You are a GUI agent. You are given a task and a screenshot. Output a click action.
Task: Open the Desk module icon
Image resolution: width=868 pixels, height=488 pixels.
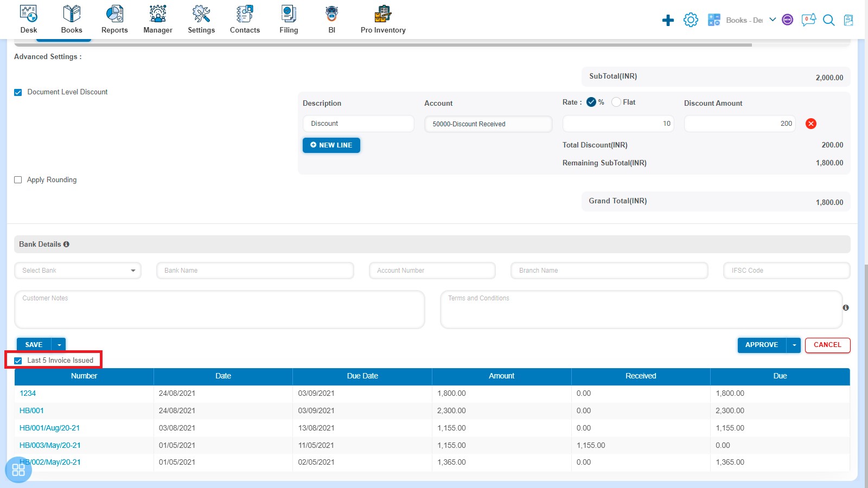pos(28,14)
